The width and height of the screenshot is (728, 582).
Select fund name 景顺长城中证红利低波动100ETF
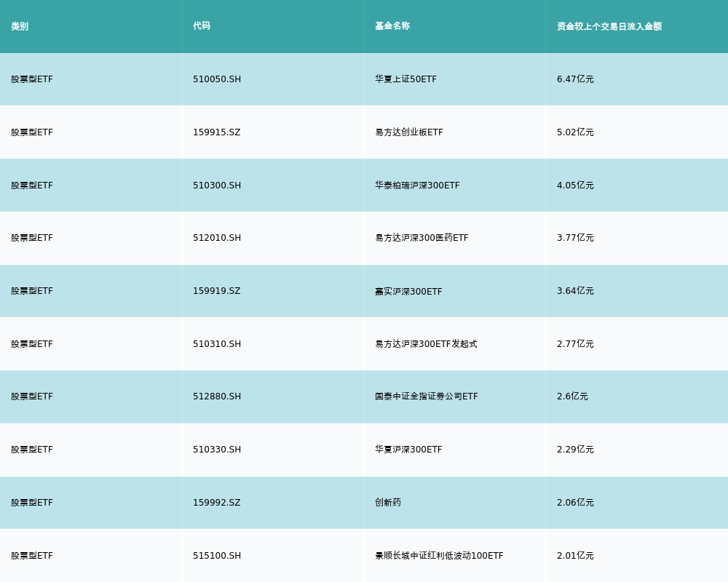click(439, 556)
